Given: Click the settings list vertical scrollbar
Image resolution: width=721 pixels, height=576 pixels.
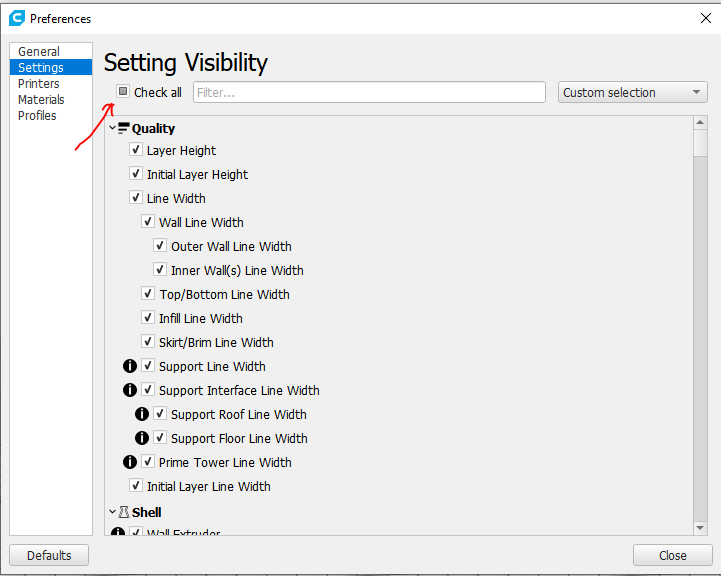Looking at the screenshot, I should [700, 330].
